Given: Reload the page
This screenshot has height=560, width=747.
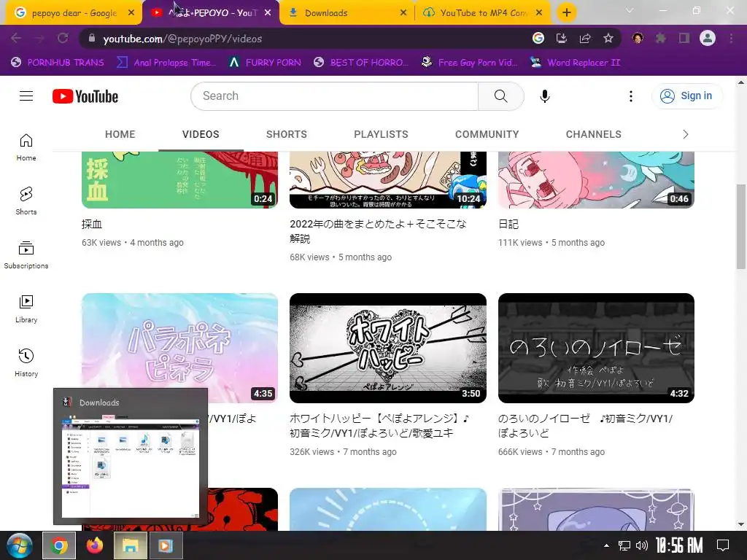Looking at the screenshot, I should tap(63, 38).
